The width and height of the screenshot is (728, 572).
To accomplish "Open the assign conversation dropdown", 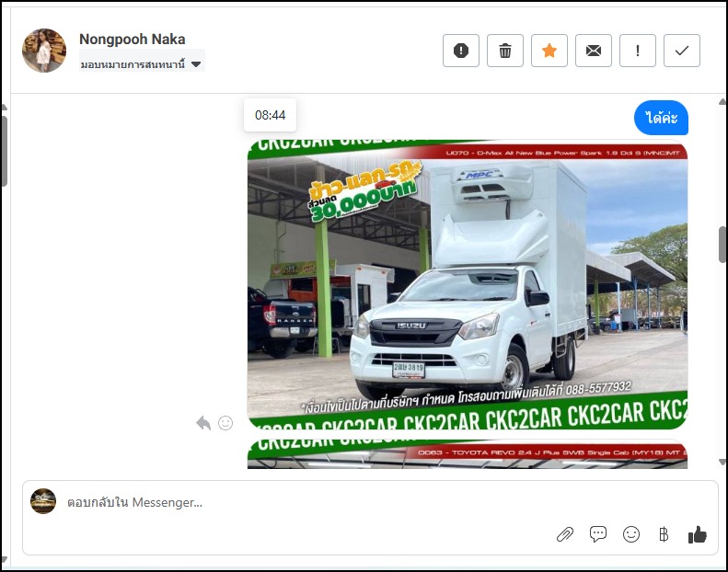I will click(x=142, y=64).
